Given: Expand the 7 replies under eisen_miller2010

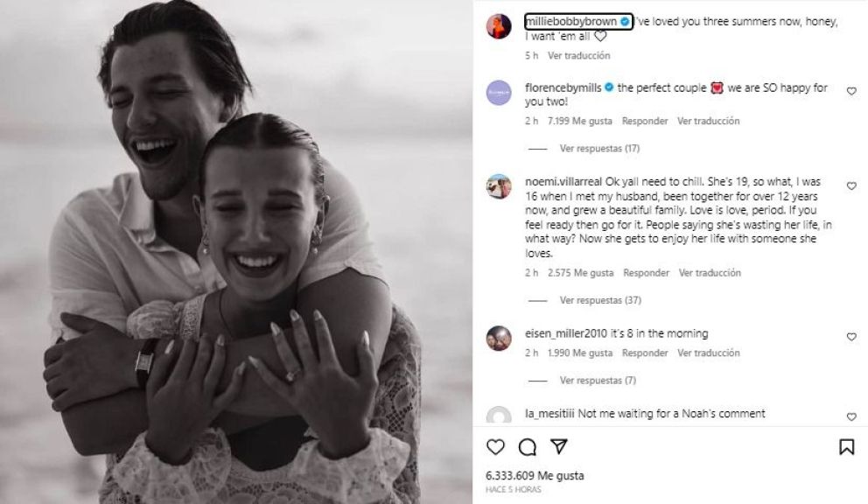Looking at the screenshot, I should coord(598,381).
